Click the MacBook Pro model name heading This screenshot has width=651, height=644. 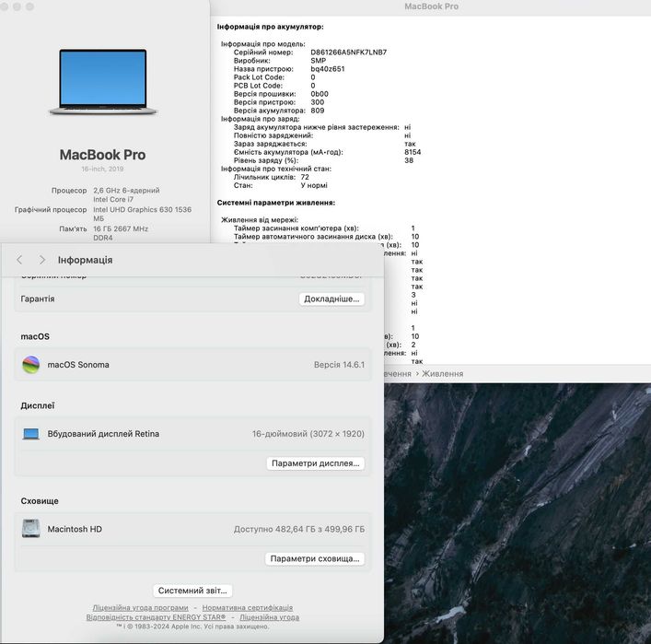pyautogui.click(x=102, y=155)
